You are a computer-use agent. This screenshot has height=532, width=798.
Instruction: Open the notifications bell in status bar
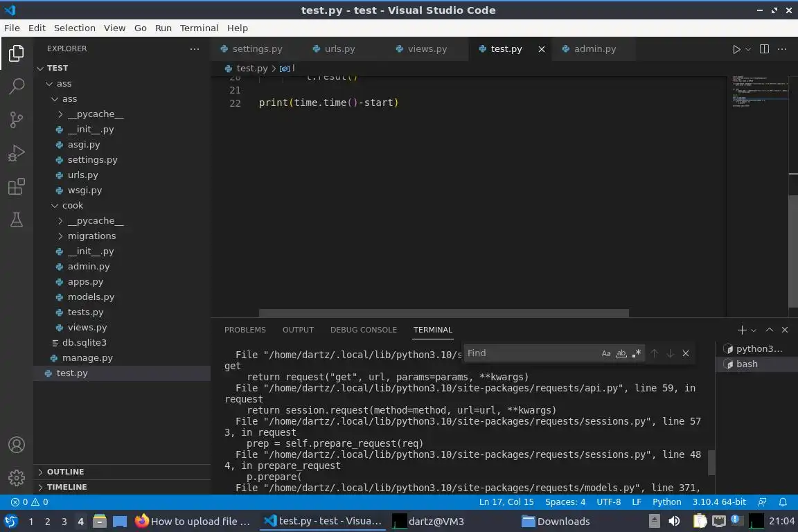point(783,502)
